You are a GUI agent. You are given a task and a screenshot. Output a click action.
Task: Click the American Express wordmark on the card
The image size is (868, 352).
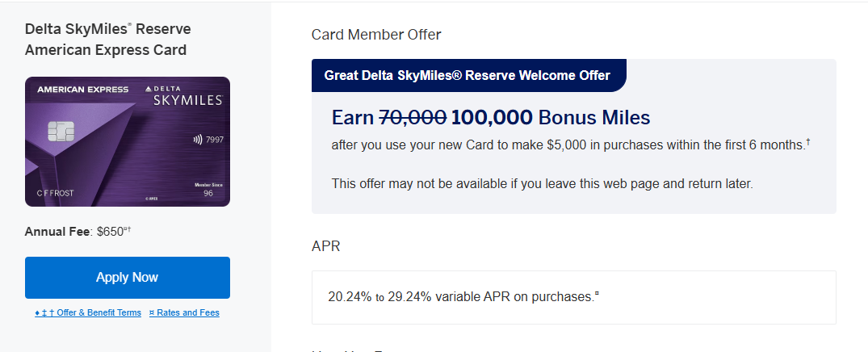(x=77, y=90)
